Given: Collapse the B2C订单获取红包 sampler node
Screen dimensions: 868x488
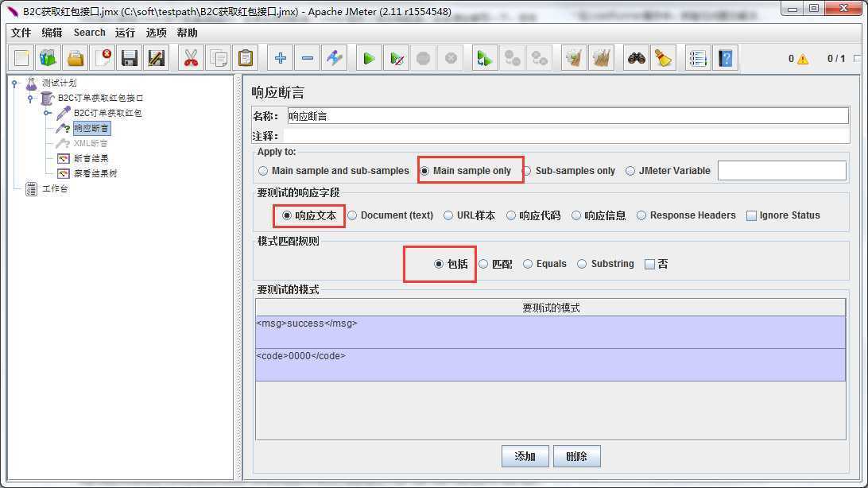Looking at the screenshot, I should (x=48, y=113).
